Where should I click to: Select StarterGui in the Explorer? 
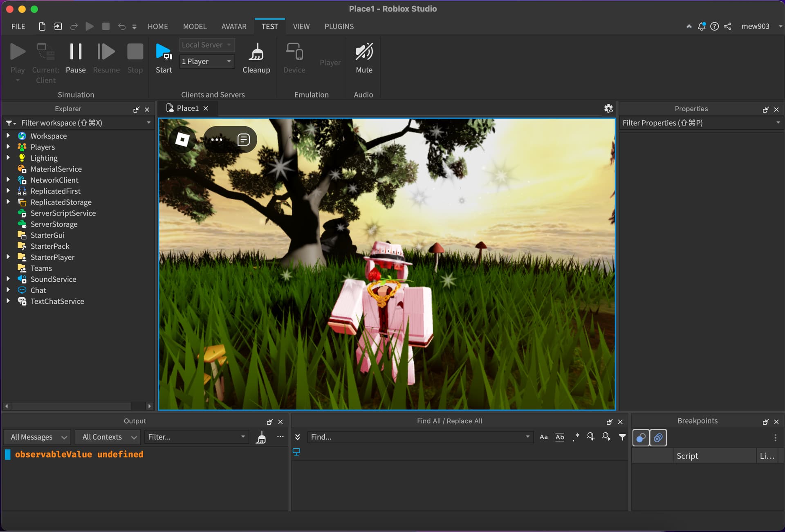(x=47, y=235)
